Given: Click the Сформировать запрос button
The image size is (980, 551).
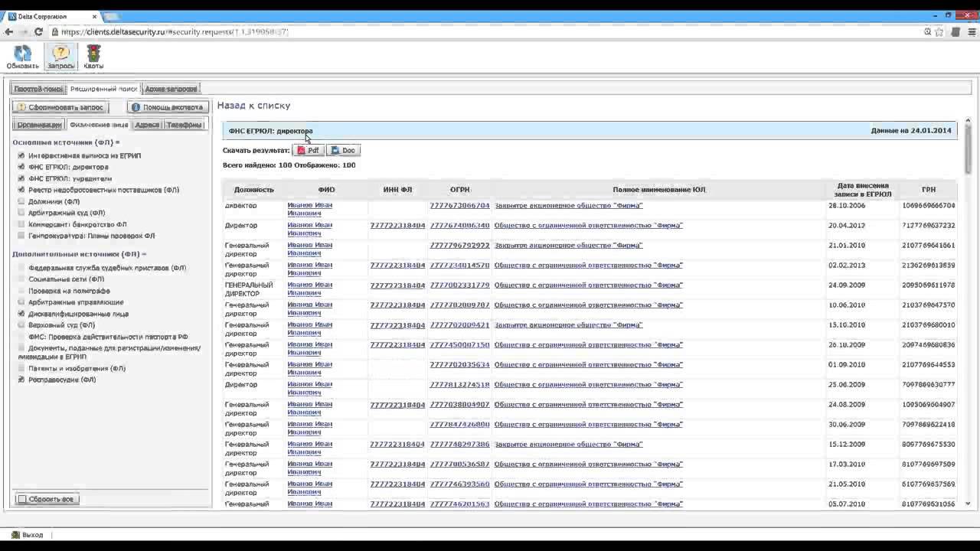Looking at the screenshot, I should point(60,108).
